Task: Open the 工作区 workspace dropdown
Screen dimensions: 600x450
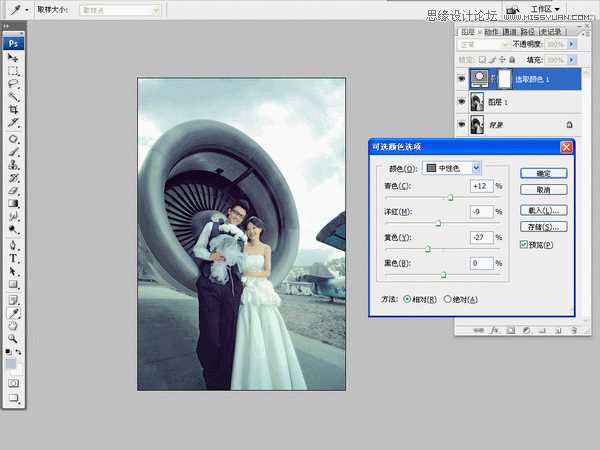Action: point(541,9)
